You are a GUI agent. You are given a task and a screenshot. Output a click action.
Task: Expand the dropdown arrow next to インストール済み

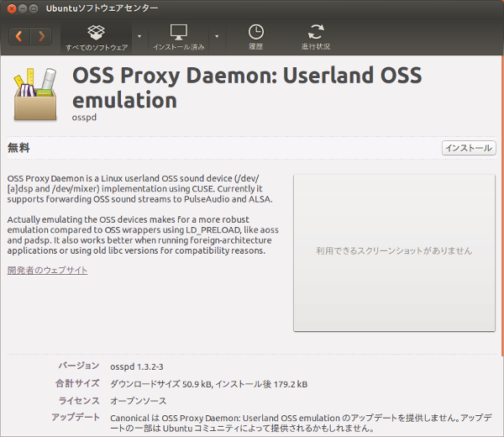coord(217,36)
